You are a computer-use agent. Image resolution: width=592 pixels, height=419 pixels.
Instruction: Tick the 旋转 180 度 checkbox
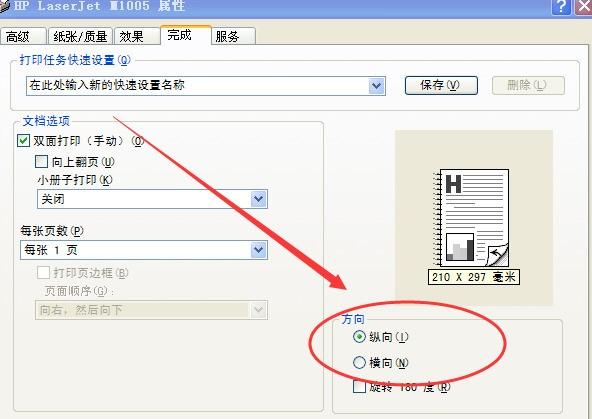[x=359, y=387]
